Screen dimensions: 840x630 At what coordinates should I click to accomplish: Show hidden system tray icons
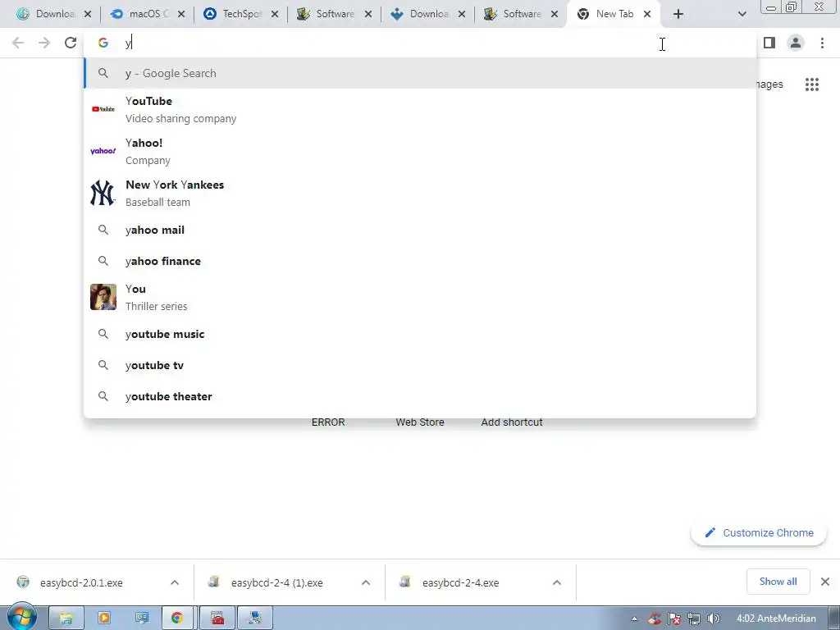click(x=634, y=619)
